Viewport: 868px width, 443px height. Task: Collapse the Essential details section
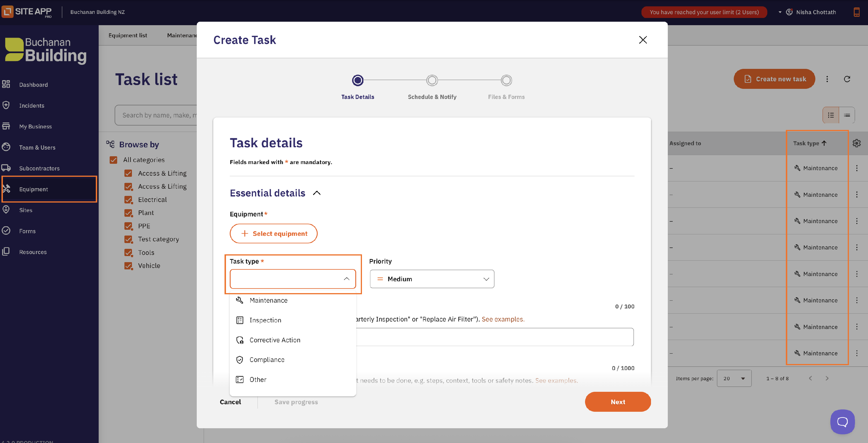[317, 193]
